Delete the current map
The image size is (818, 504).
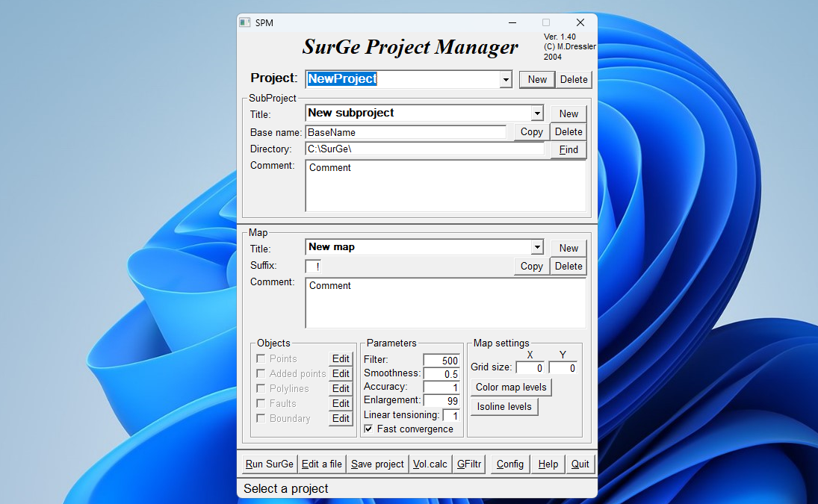pyautogui.click(x=568, y=267)
